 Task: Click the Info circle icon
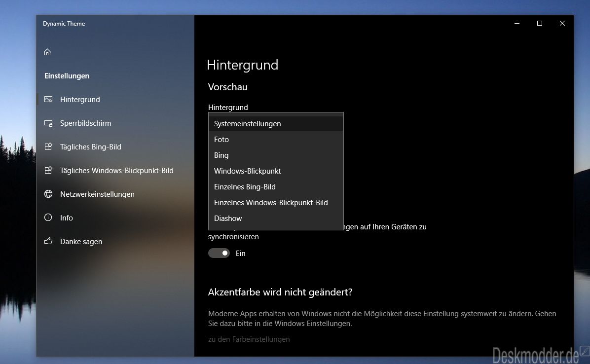click(48, 218)
